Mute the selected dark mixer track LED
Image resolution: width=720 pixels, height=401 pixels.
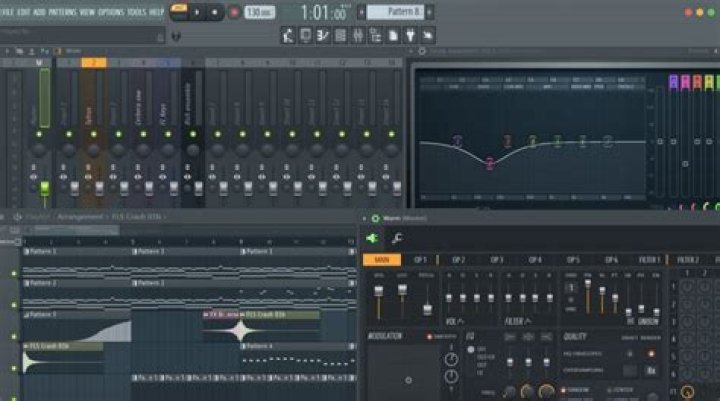coord(193,134)
